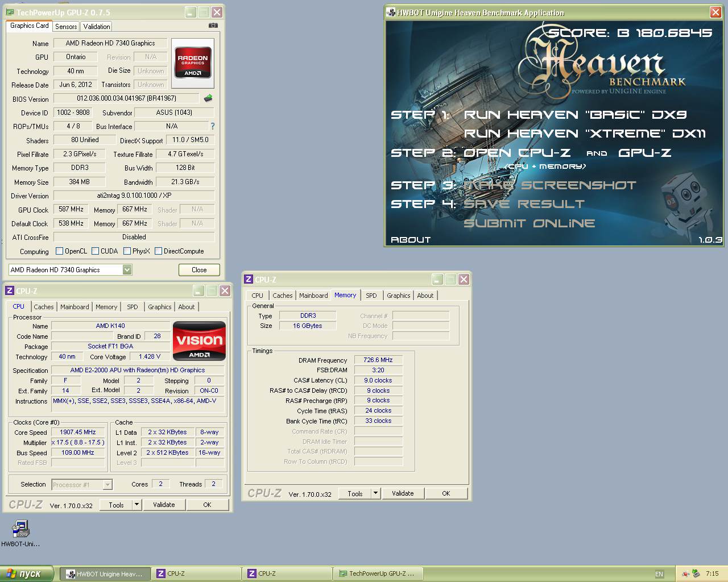
Task: Open the Caches tab in the left CPU-Z
Action: 44,307
